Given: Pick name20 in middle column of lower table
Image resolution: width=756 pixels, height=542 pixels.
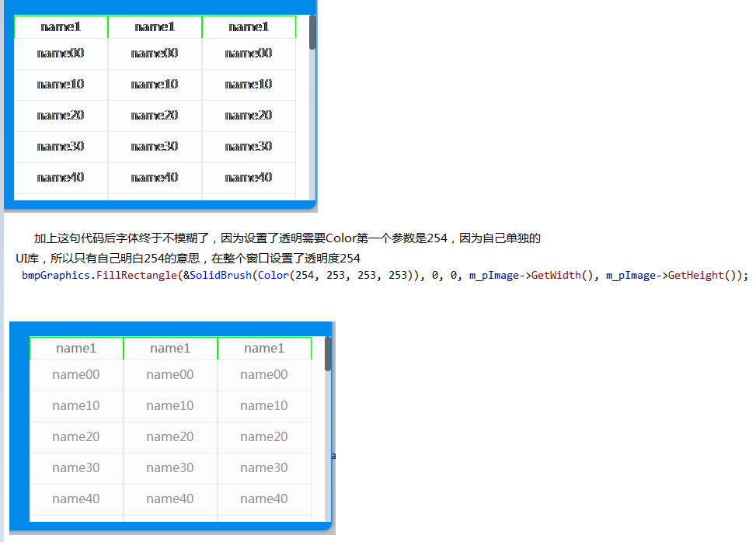Looking at the screenshot, I should click(170, 437).
